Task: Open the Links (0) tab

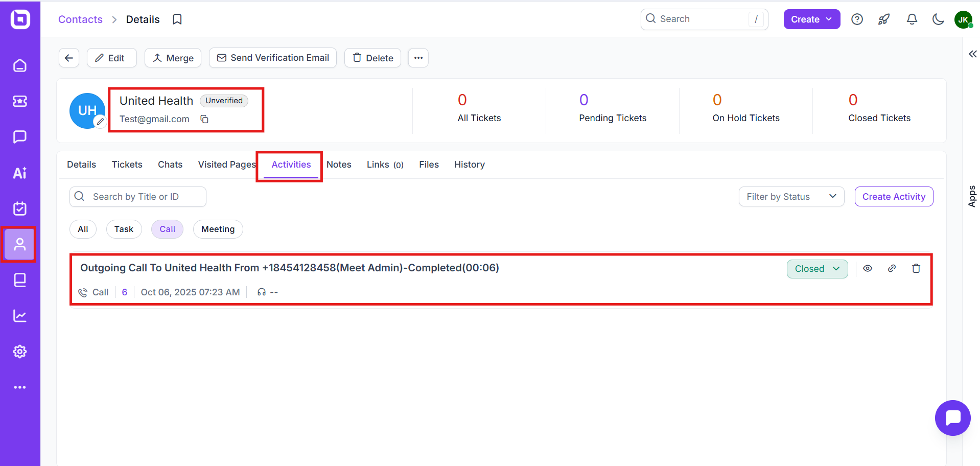Action: (385, 165)
